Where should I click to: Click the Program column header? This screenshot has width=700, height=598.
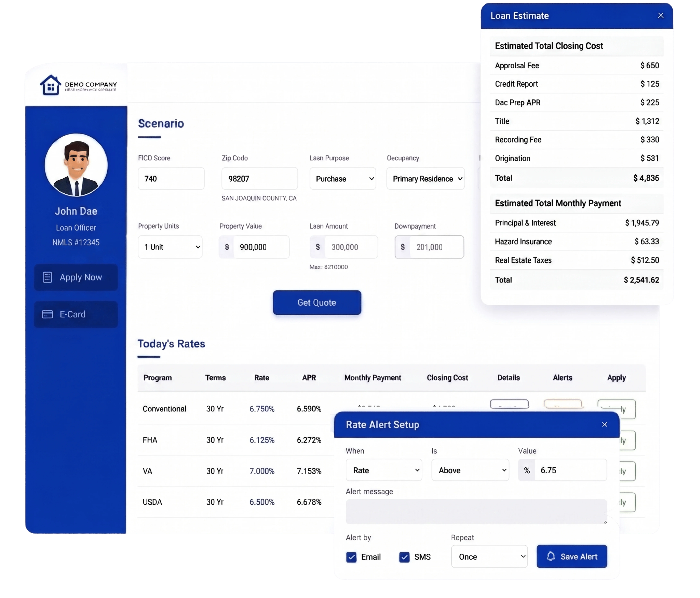pyautogui.click(x=157, y=378)
